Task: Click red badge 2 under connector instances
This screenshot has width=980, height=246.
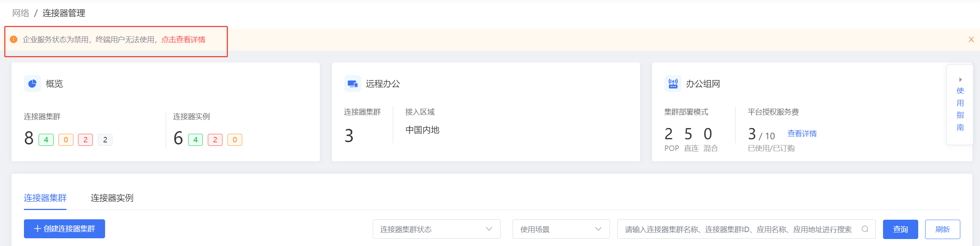Action: [x=215, y=140]
